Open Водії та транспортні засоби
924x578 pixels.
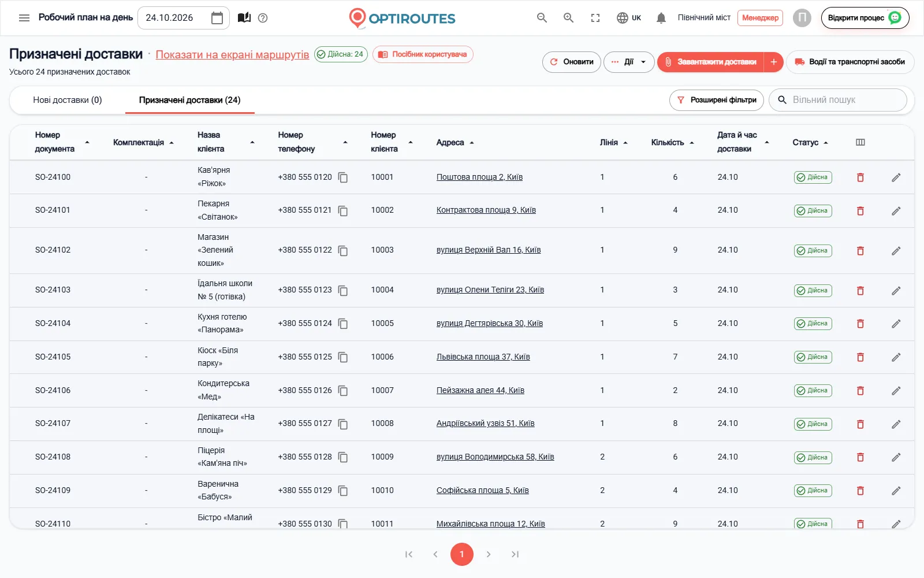(x=850, y=62)
